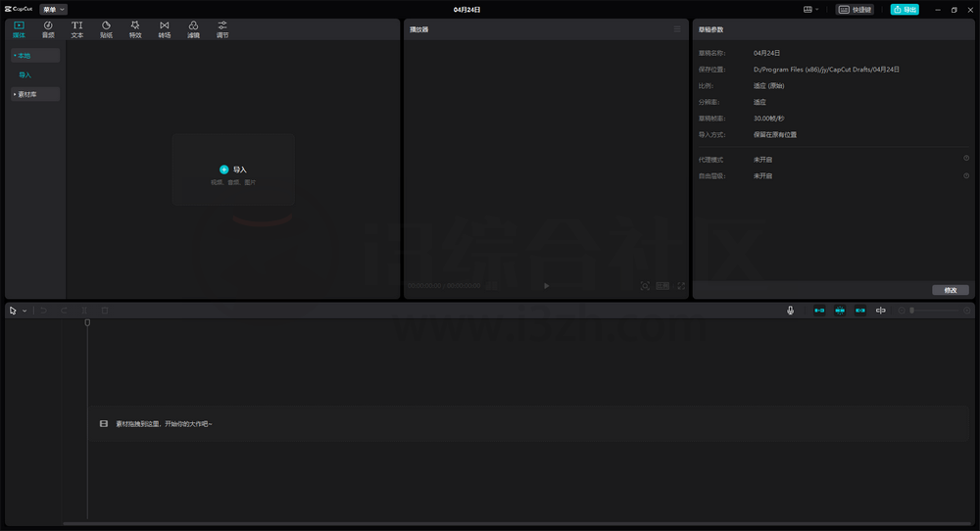Open the 文本 (Text) tab
This screenshot has height=531, width=980.
point(76,29)
